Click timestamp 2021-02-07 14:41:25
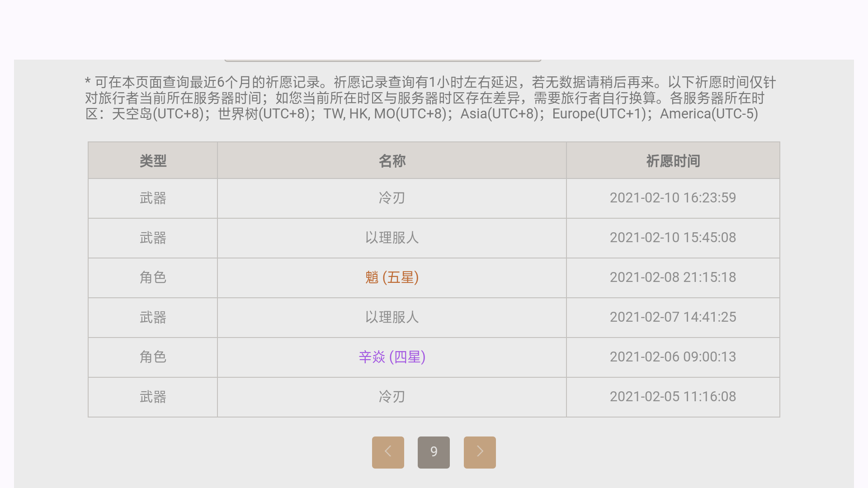 (x=673, y=317)
